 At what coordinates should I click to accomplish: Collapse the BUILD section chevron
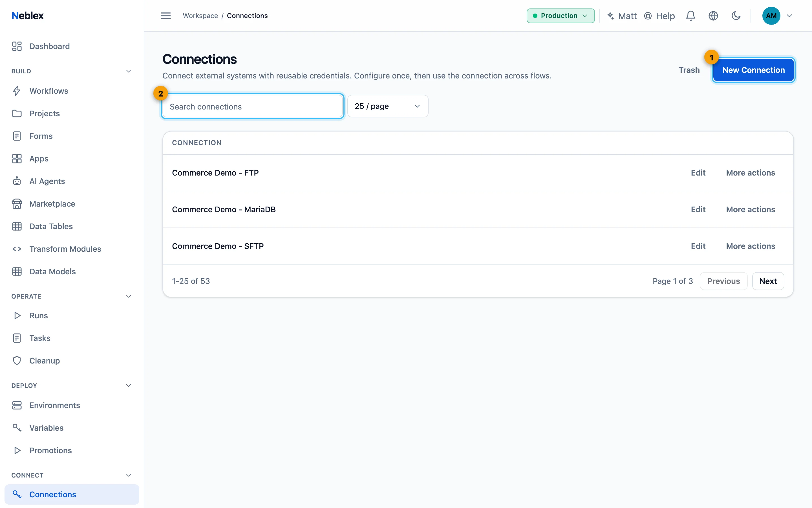click(x=128, y=71)
